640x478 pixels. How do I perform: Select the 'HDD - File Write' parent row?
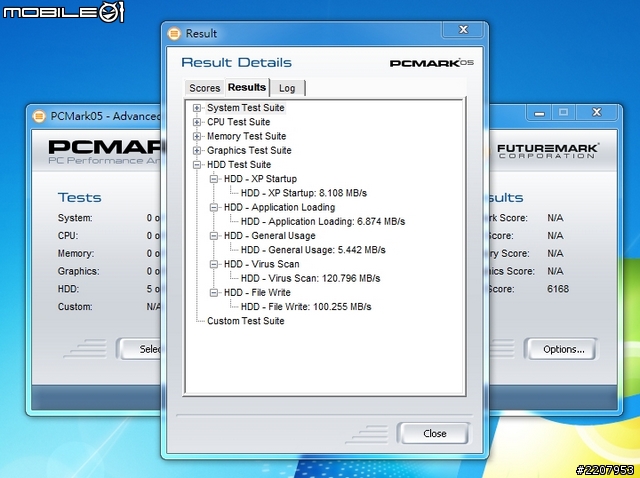pyautogui.click(x=257, y=293)
